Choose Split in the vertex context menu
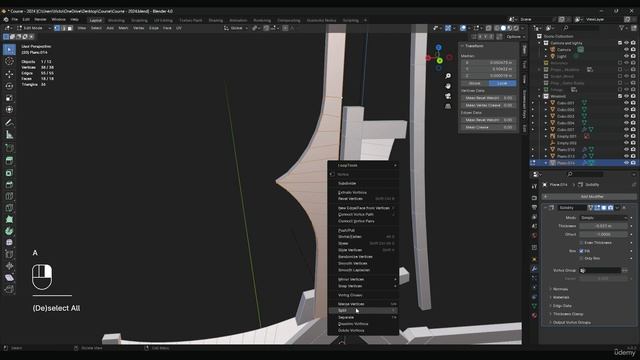 [363, 311]
